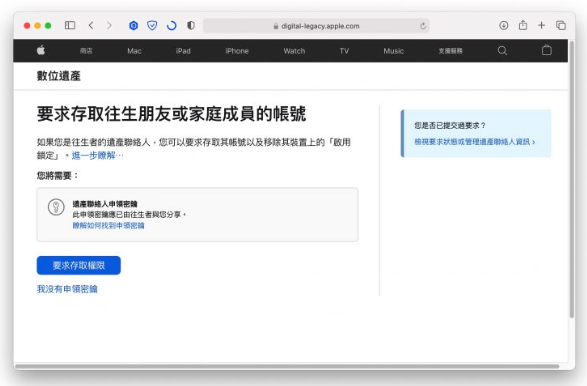Image resolution: width=587 pixels, height=386 pixels.
Task: Open 檢視要求狀態或管理遺產聯絡人資訊 link
Action: tap(475, 142)
